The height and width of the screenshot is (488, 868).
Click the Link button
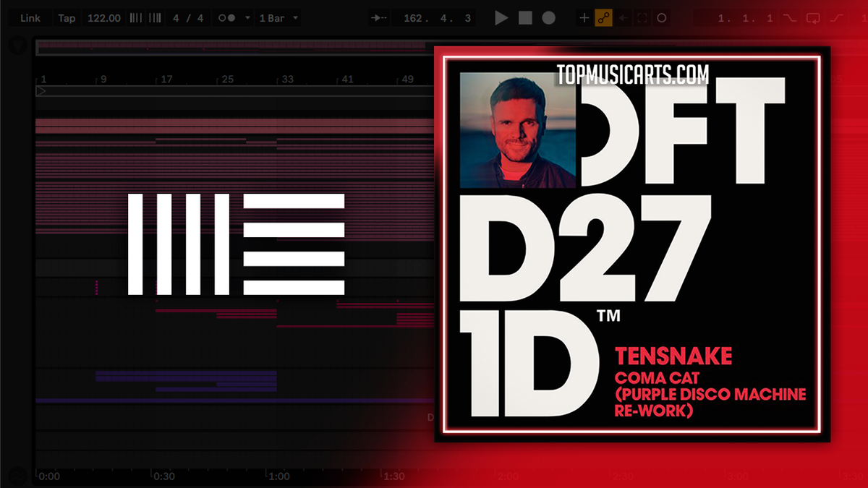pos(30,18)
